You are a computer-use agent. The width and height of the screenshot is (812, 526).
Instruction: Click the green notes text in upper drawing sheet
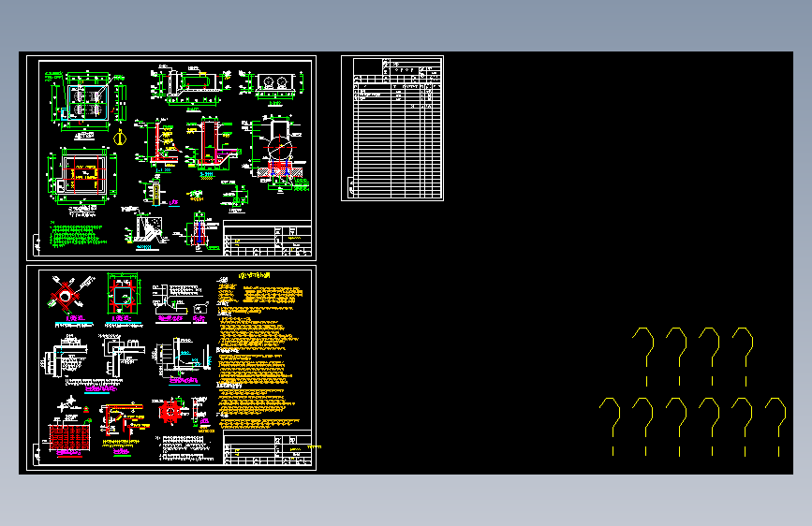[x=77, y=234]
